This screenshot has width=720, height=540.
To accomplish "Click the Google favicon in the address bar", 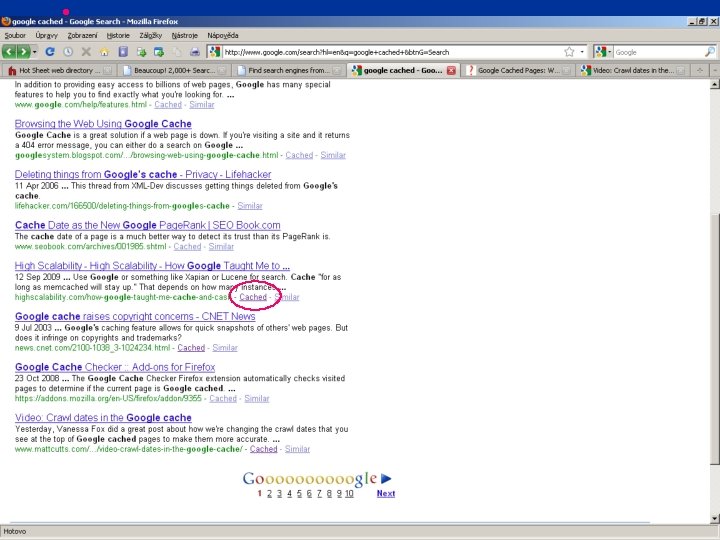I will tap(214, 52).
